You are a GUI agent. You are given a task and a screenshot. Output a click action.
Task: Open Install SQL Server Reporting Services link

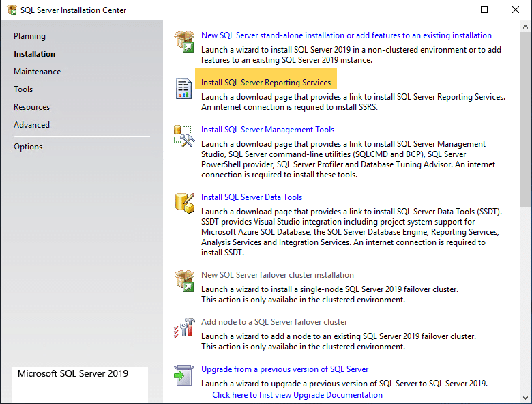coord(266,83)
